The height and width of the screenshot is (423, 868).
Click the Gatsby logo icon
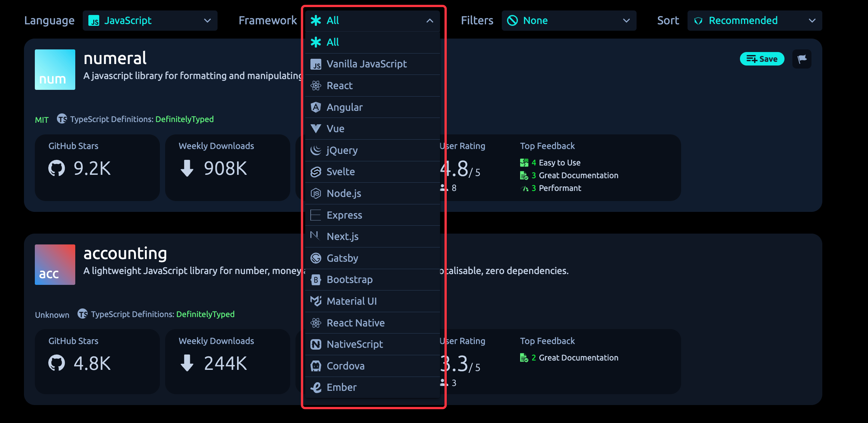[x=316, y=258]
